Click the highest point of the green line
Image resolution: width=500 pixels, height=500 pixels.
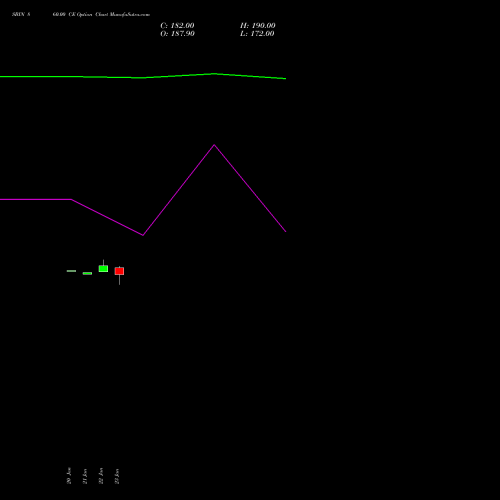pos(214,74)
